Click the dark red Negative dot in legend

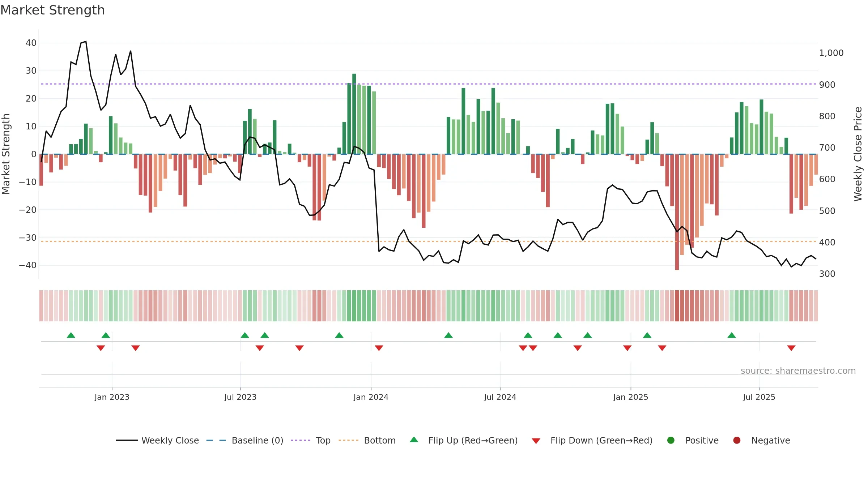[x=737, y=440]
